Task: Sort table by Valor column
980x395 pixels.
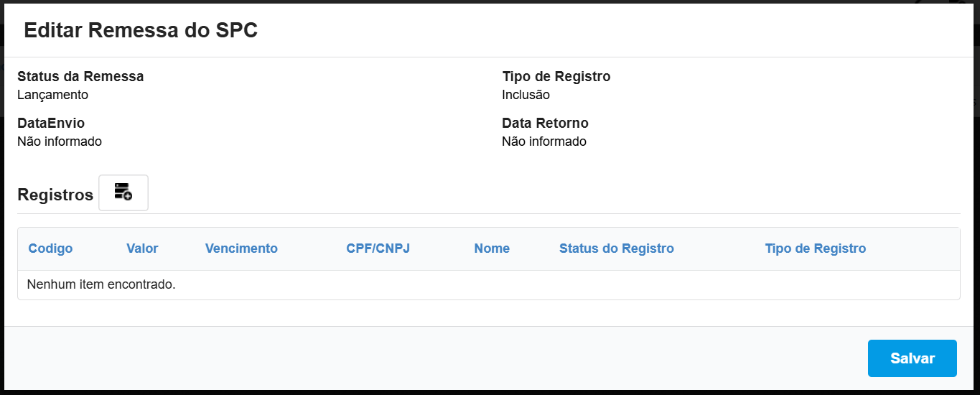Action: click(x=142, y=248)
